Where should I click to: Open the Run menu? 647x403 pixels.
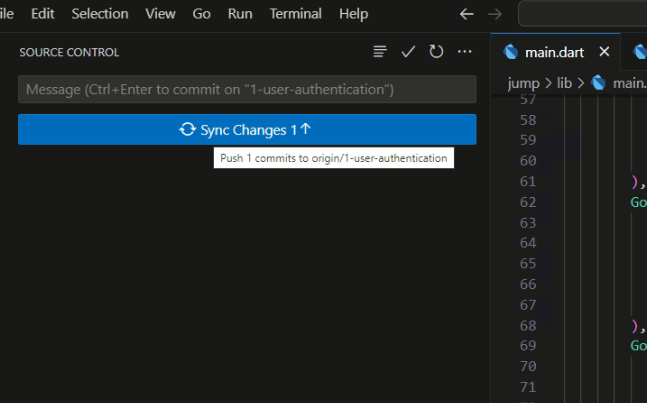tap(240, 14)
